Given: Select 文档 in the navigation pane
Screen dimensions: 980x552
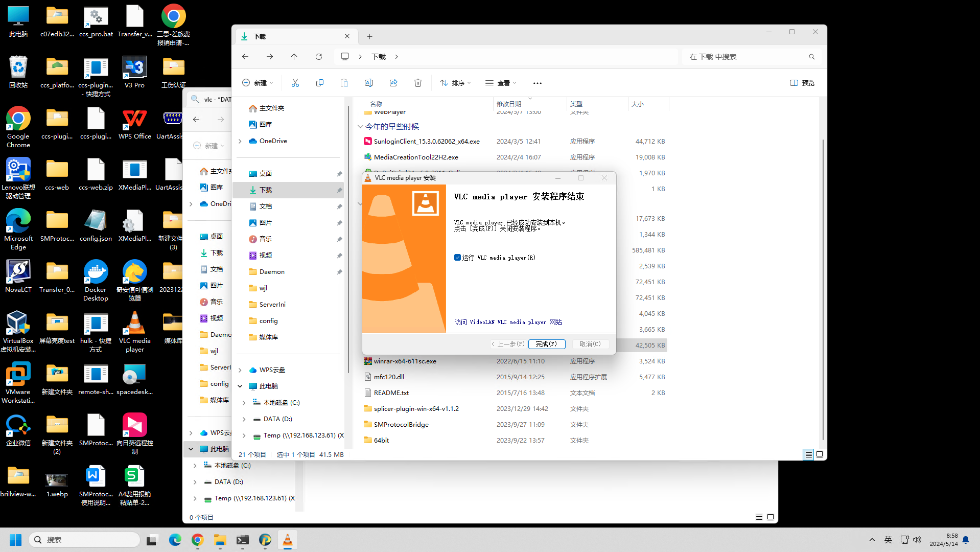Looking at the screenshot, I should tap(260, 206).
